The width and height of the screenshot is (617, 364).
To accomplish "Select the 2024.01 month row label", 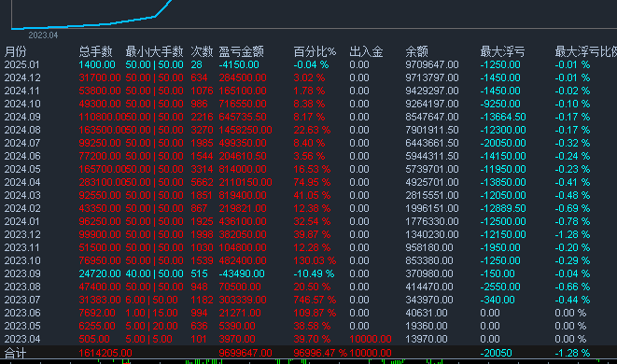I will click(x=22, y=221).
